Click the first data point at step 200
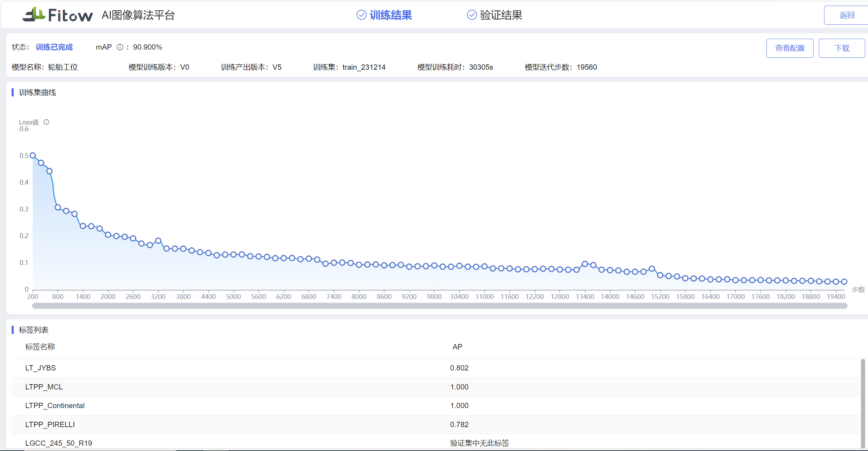The image size is (868, 451). click(x=33, y=155)
